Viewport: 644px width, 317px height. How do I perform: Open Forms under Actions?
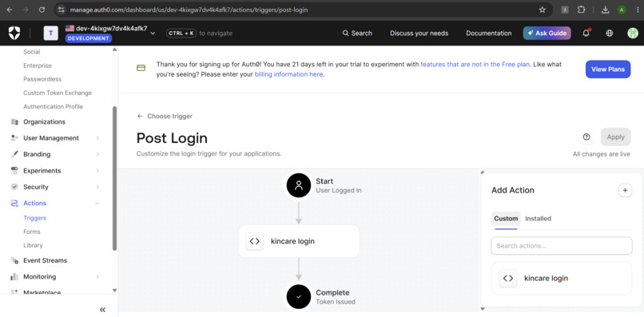(32, 232)
